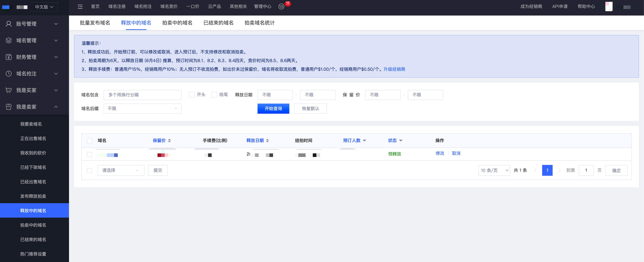Open 域名竞价 in top navigation
644x262 pixels.
pyautogui.click(x=169, y=6)
